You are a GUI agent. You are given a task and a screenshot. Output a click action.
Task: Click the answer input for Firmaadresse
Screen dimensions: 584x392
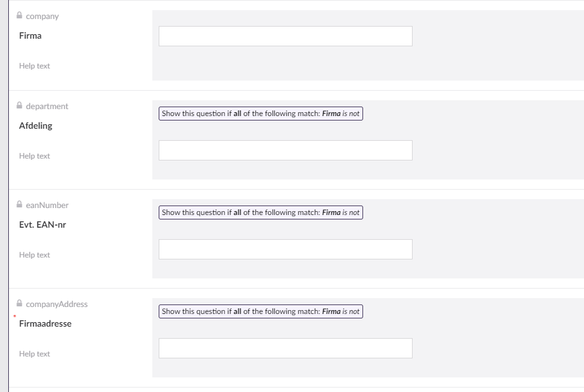tap(284, 348)
